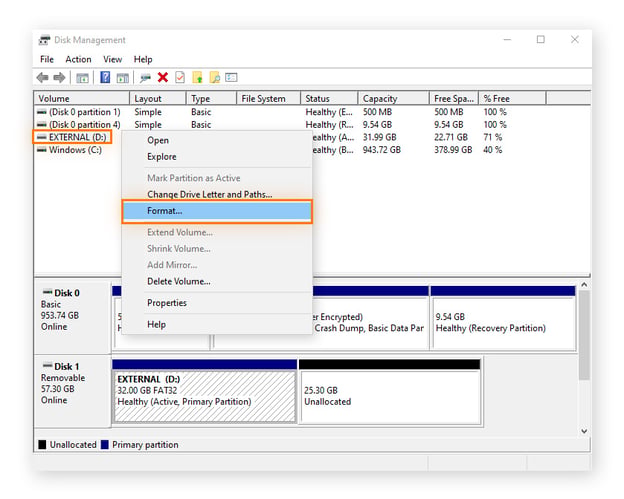Open Properties from the context menu
Screen dimensions: 624x499
coord(217,303)
